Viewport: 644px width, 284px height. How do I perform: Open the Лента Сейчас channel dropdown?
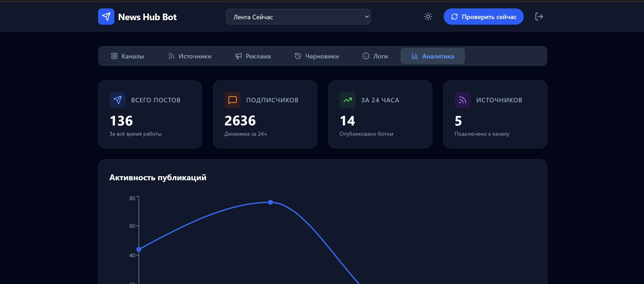(x=298, y=17)
